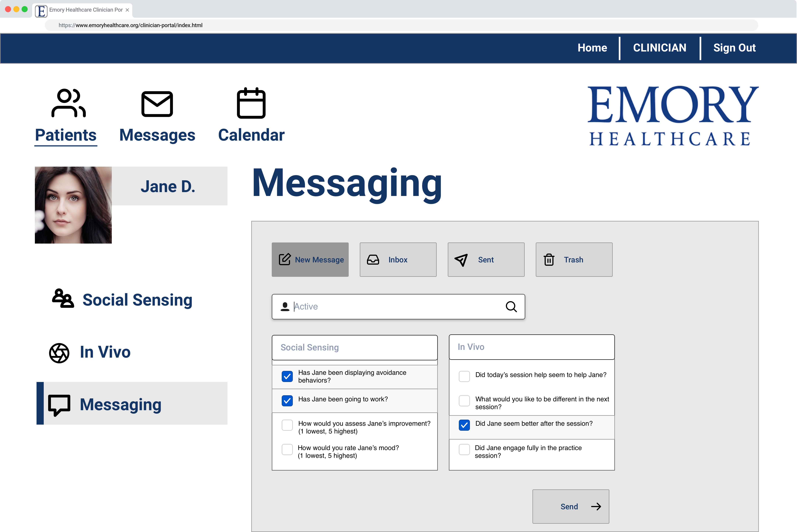This screenshot has height=532, width=797.
Task: Check How would you assess Jane's improvement
Action: [287, 425]
